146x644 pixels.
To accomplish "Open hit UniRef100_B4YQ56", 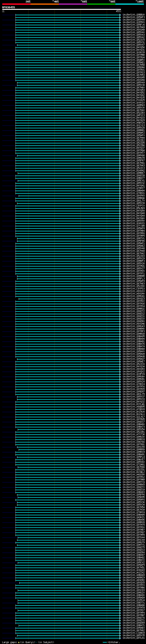I will coord(134,48).
